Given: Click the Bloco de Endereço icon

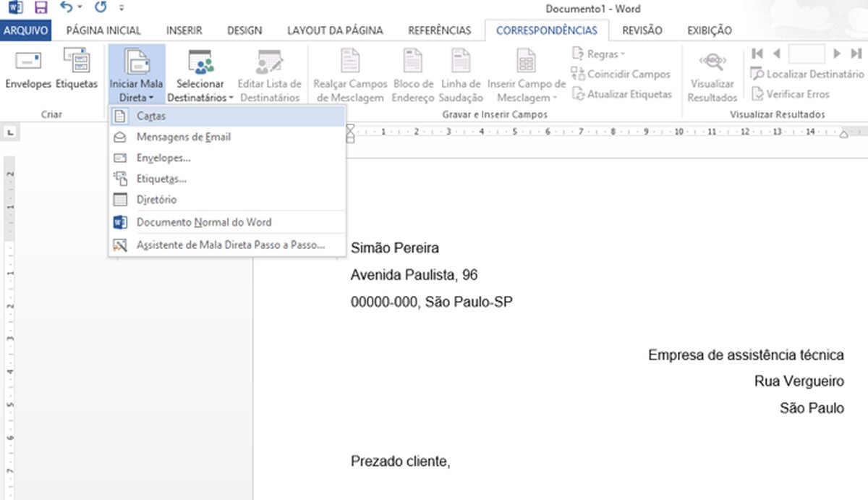Looking at the screenshot, I should coord(412,72).
